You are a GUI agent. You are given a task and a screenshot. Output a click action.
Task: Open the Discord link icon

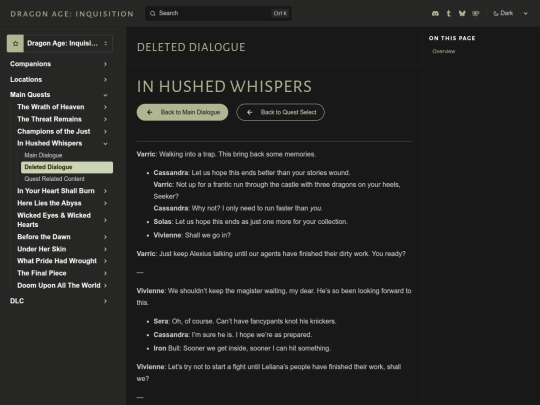(x=435, y=13)
